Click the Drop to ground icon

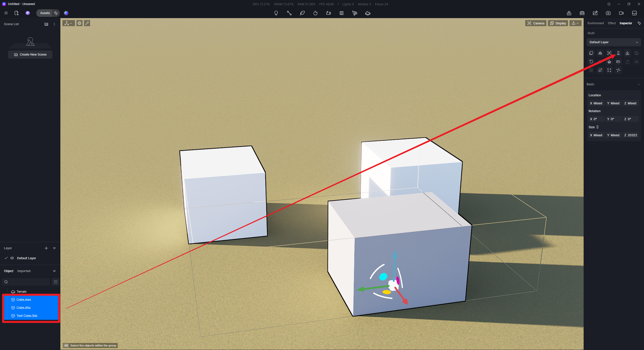click(x=618, y=53)
